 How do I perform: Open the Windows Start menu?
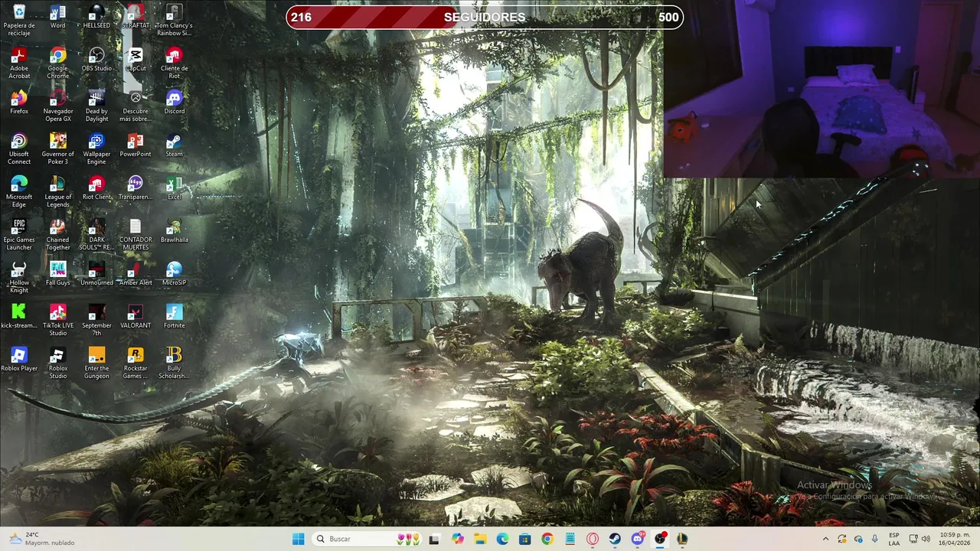pyautogui.click(x=298, y=539)
